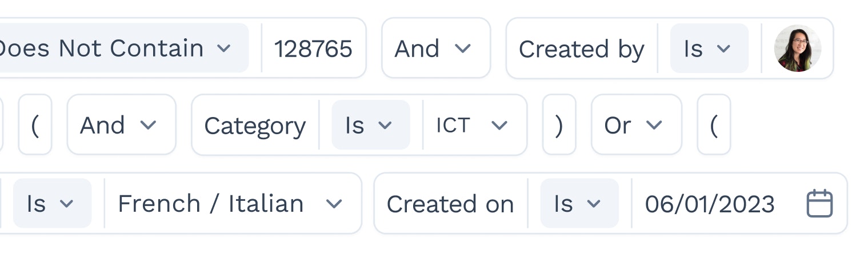Select the Category filter field
868x258 pixels.
[x=255, y=126]
